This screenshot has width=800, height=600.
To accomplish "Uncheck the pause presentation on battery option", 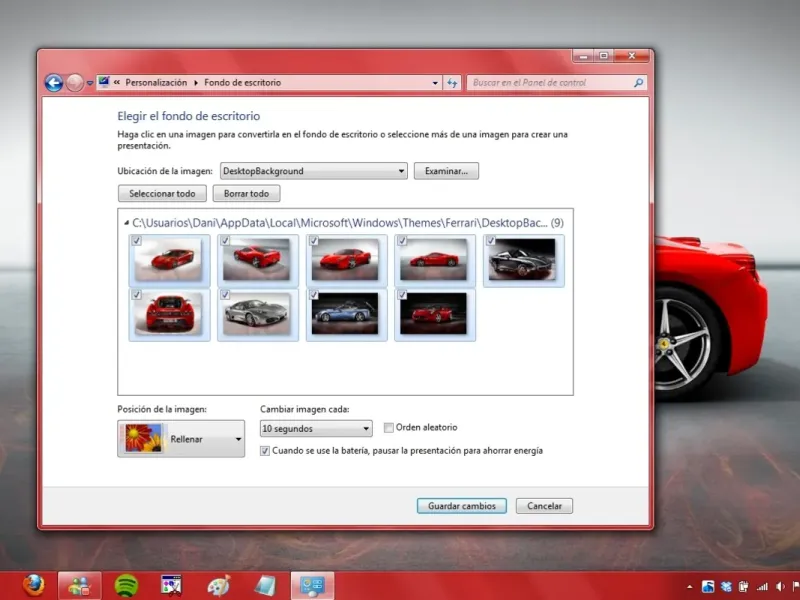I will point(265,451).
